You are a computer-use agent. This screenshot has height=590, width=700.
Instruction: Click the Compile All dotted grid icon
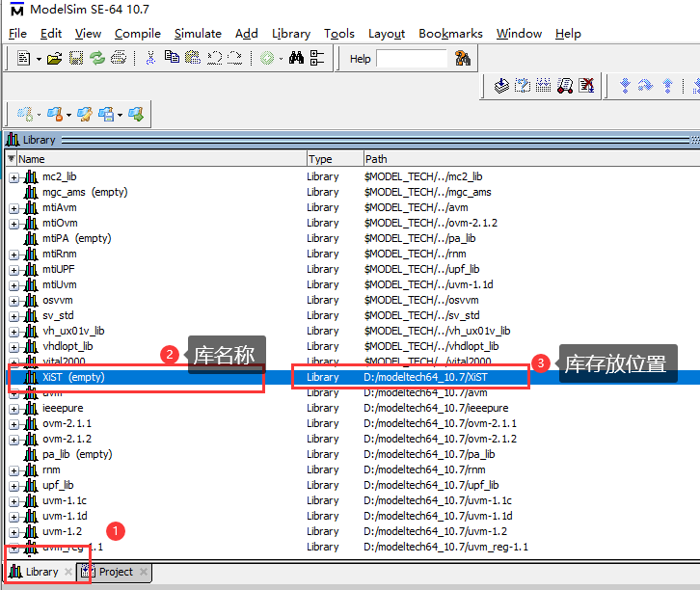[x=543, y=85]
